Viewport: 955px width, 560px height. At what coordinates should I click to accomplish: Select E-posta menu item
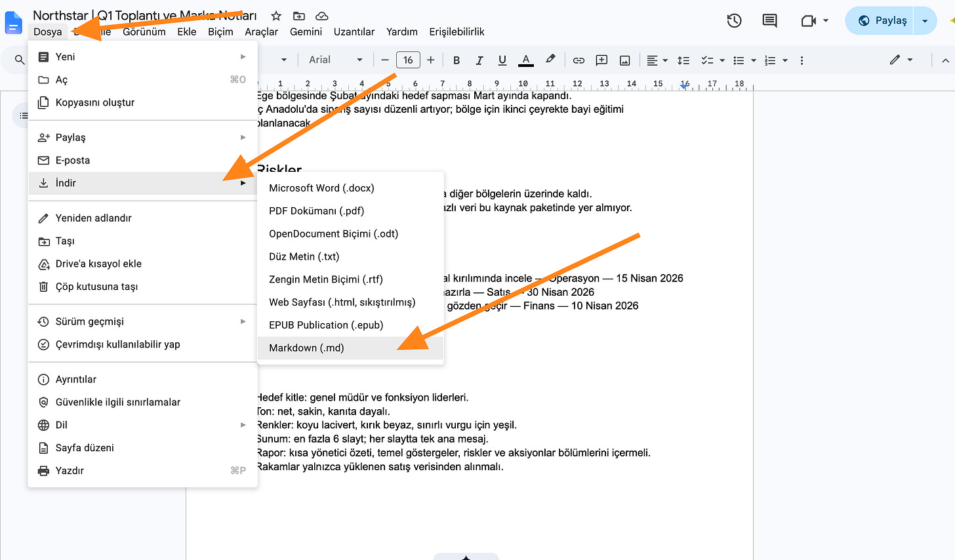[x=143, y=161]
